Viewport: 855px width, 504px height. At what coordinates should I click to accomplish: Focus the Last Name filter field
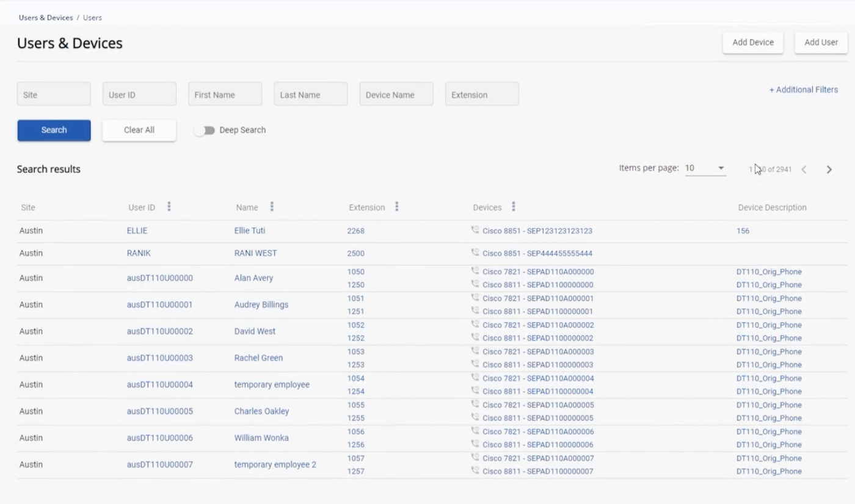click(311, 95)
